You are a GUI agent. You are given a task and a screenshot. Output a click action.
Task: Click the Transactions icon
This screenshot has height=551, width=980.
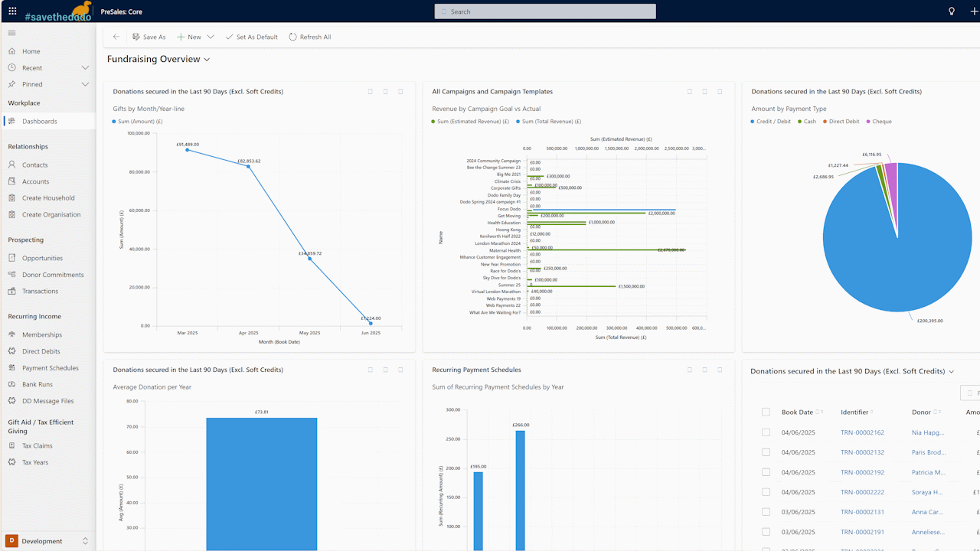[12, 291]
